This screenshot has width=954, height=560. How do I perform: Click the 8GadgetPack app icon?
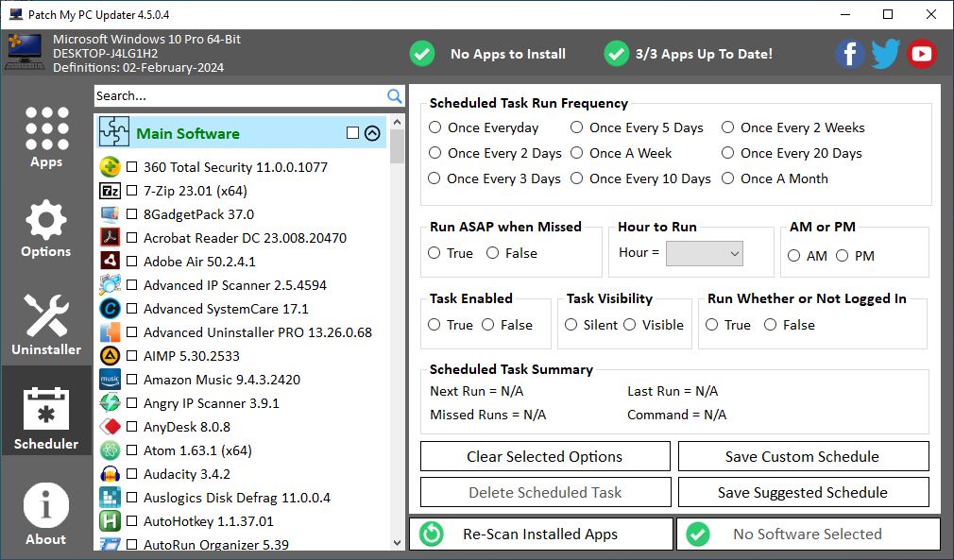[x=110, y=214]
